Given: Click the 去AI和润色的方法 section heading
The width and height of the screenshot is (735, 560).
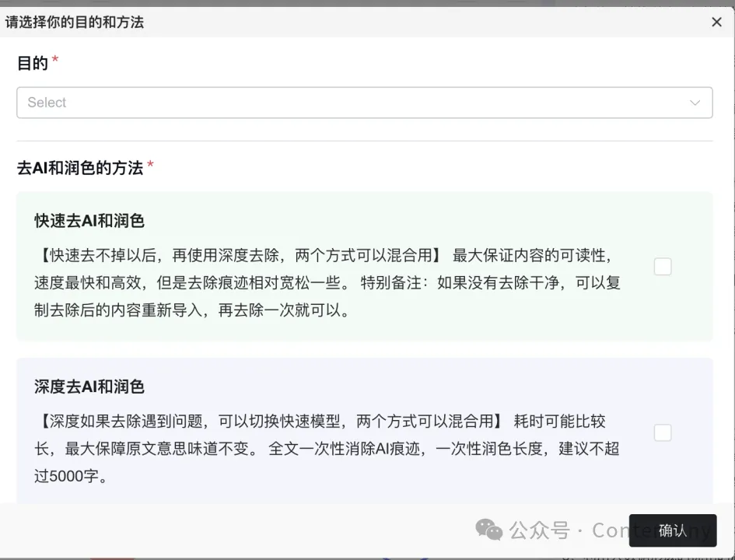Looking at the screenshot, I should (x=80, y=166).
